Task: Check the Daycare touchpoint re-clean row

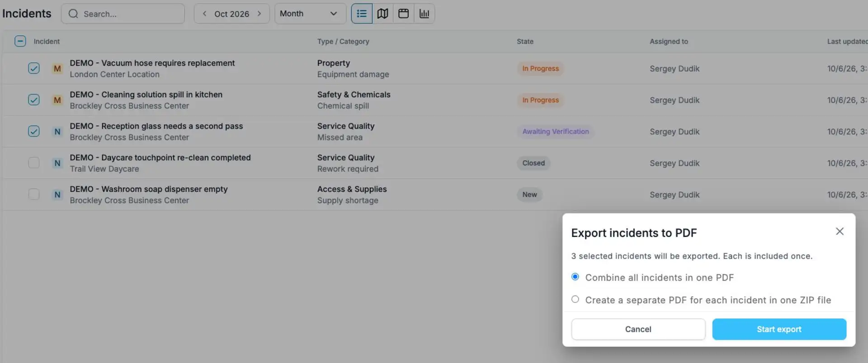Action: 34,163
